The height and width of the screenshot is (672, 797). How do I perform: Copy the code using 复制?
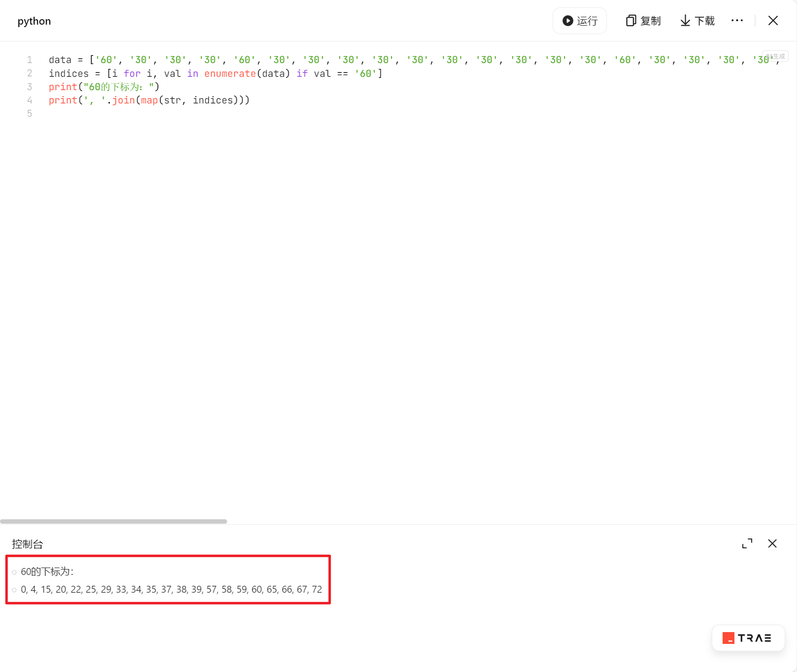tap(643, 21)
